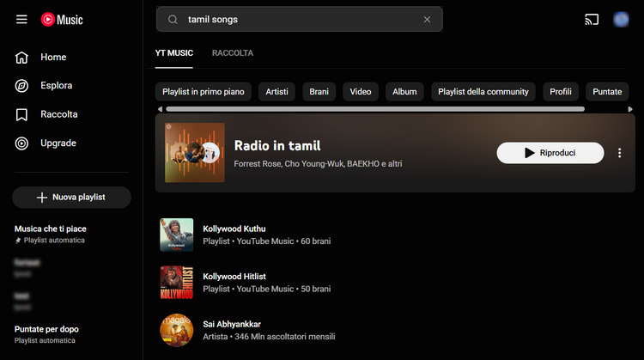Click the search magnifier icon

(173, 19)
